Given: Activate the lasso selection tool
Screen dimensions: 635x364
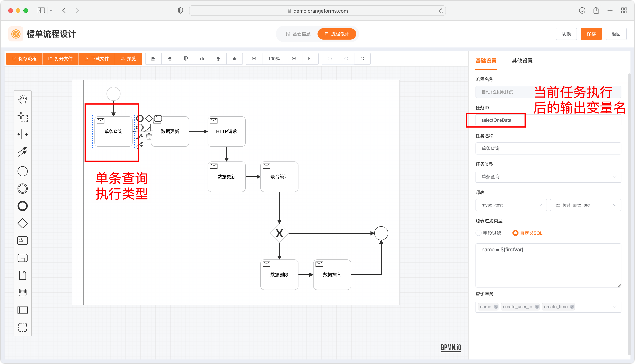Looking at the screenshot, I should coord(22,117).
